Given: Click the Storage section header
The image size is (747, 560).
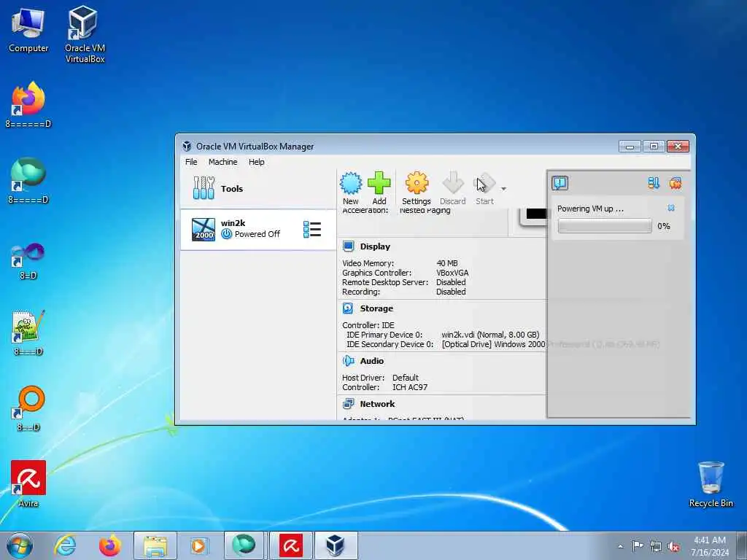Looking at the screenshot, I should tap(376, 308).
